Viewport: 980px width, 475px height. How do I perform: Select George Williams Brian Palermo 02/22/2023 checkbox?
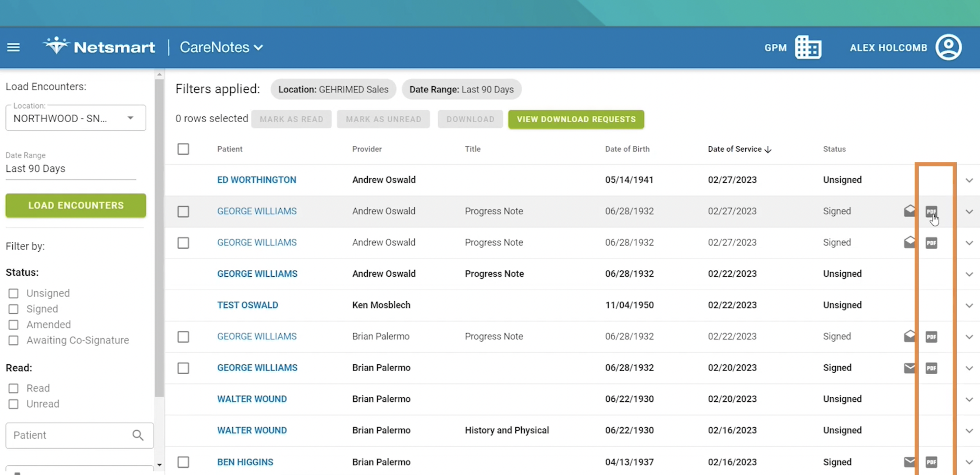[x=183, y=337]
